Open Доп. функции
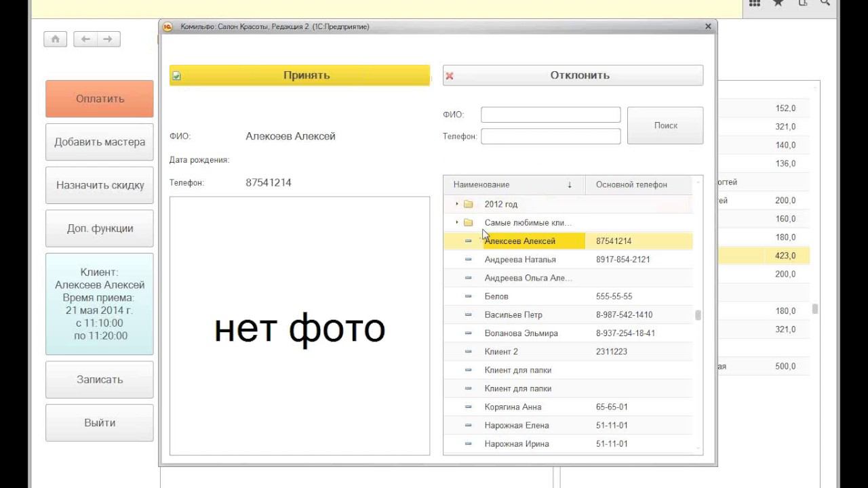This screenshot has height=488, width=868. coord(100,228)
